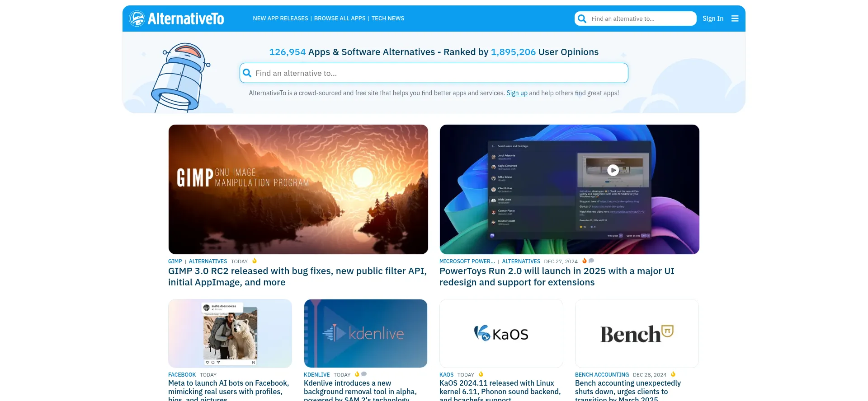Screen dimensions: 868x401
Task: Click the GIMP category tag
Action: [175, 261]
